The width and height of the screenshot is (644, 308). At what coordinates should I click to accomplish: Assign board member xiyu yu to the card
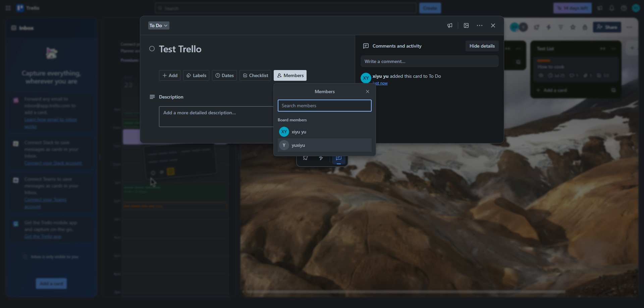click(x=325, y=132)
